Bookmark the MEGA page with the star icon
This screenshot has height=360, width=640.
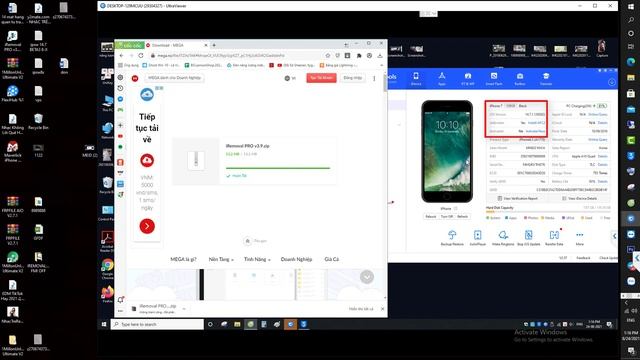[x=327, y=56]
